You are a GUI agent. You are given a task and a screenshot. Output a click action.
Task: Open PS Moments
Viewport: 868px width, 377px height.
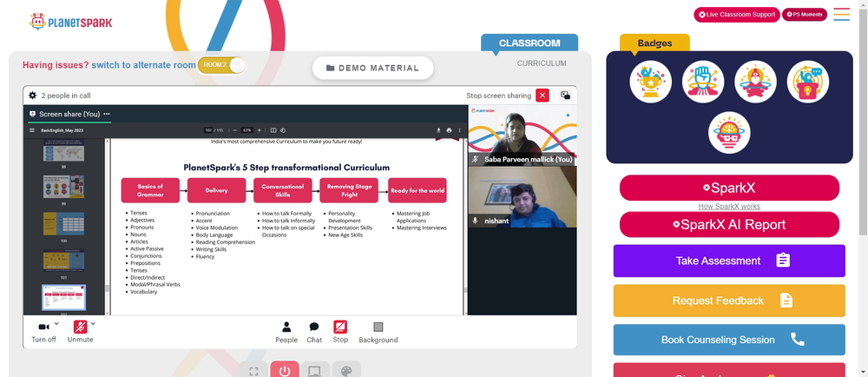[805, 15]
